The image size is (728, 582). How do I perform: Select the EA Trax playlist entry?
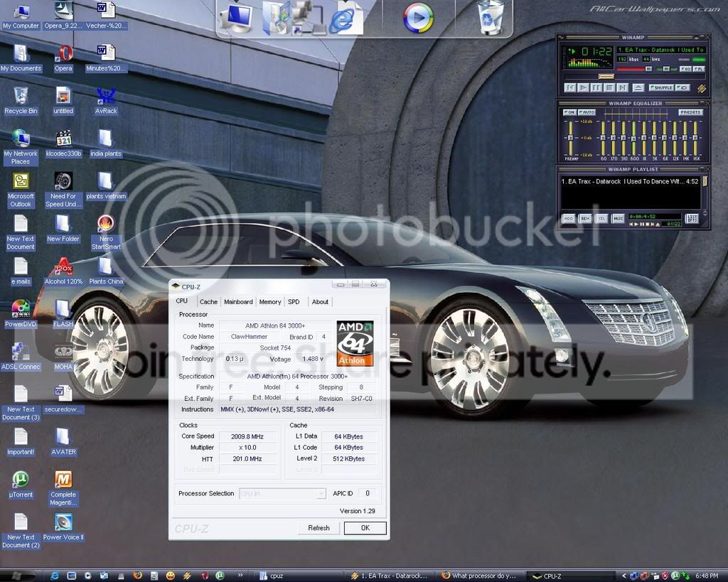coord(630,181)
